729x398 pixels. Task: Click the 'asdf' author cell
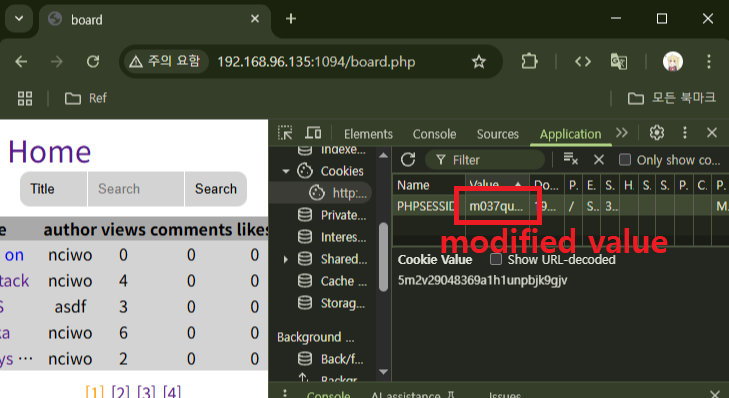pyautogui.click(x=70, y=307)
